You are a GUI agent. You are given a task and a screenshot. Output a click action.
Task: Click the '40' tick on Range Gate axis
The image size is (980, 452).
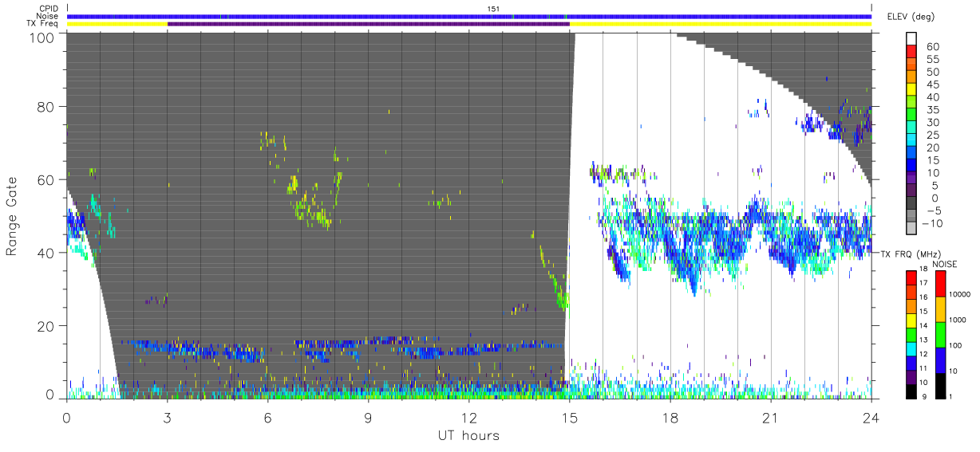tap(46, 253)
